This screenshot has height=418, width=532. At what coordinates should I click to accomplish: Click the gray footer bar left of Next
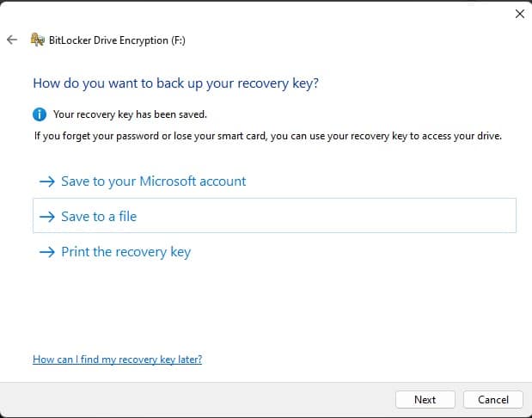pos(197,400)
